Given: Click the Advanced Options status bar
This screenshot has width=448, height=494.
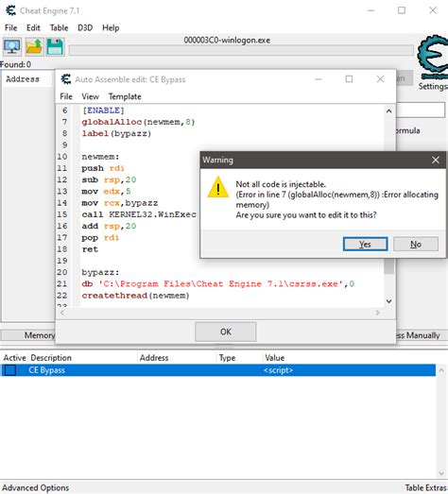Looking at the screenshot, I should (36, 487).
